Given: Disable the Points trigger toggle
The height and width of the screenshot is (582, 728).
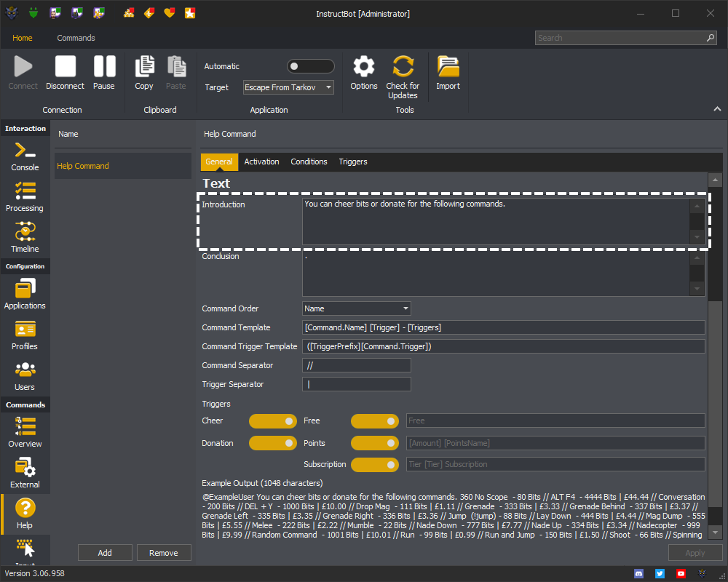Looking at the screenshot, I should tap(375, 443).
